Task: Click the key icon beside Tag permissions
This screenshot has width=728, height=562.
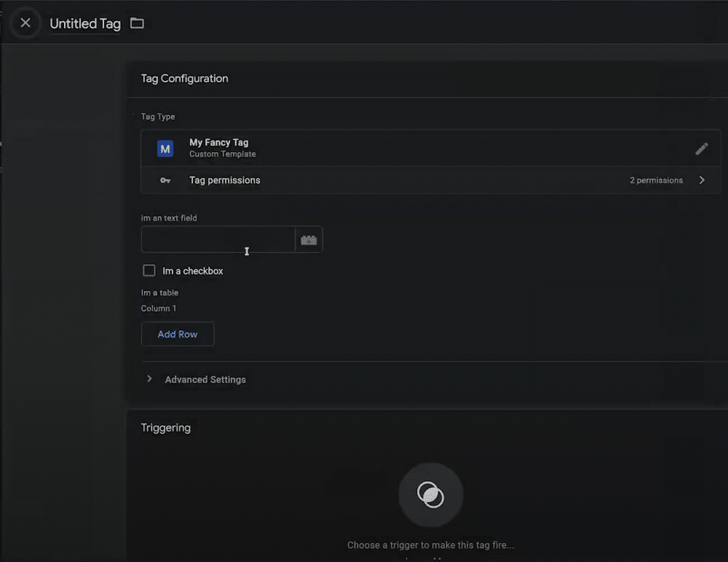Action: (165, 181)
